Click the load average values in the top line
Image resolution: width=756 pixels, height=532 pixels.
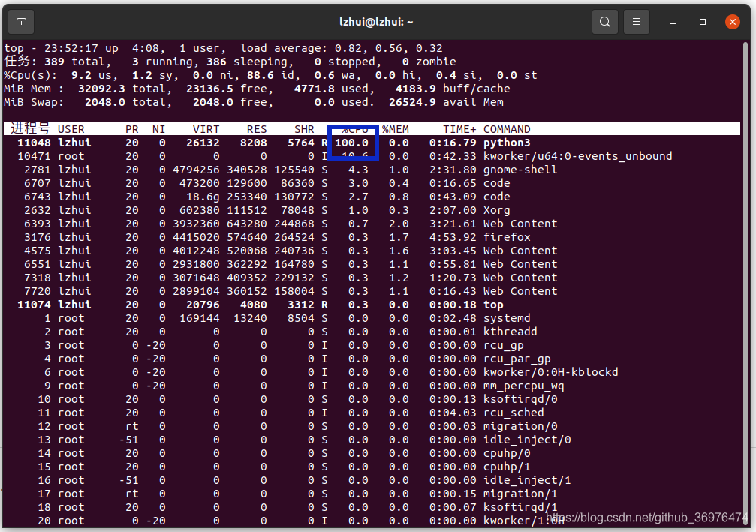coord(388,48)
